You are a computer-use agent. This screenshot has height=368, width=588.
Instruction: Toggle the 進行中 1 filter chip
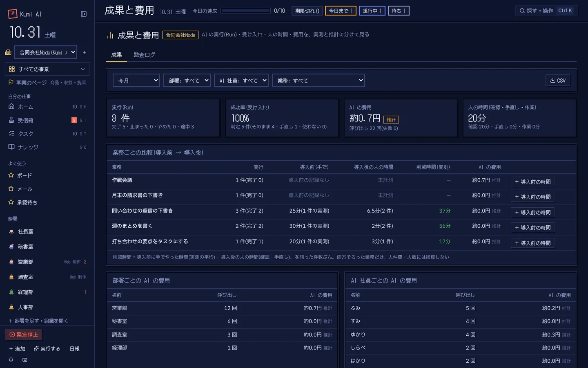pos(372,11)
